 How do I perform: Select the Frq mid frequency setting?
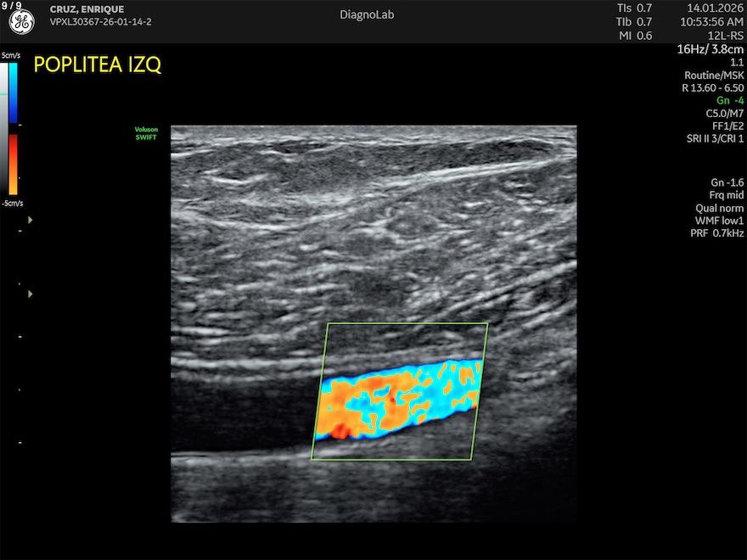tap(725, 195)
